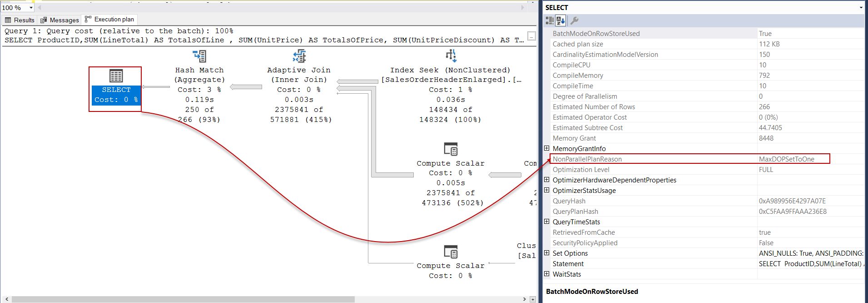Expand OptimizerHardwareDependentProperties node

point(546,180)
